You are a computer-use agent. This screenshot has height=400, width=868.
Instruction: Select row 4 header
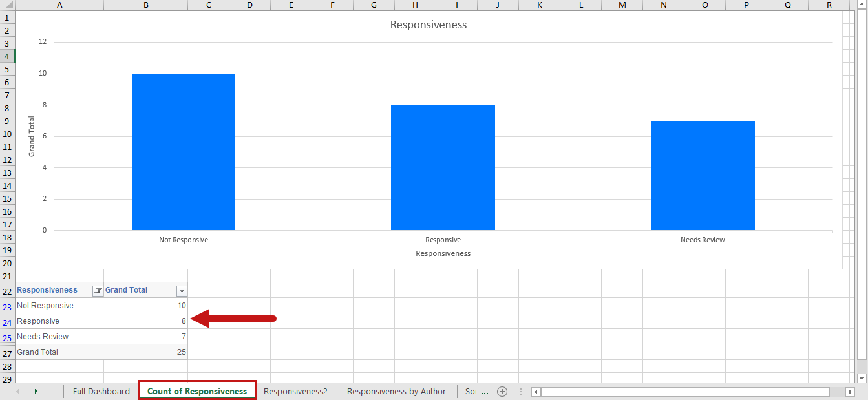pos(7,56)
